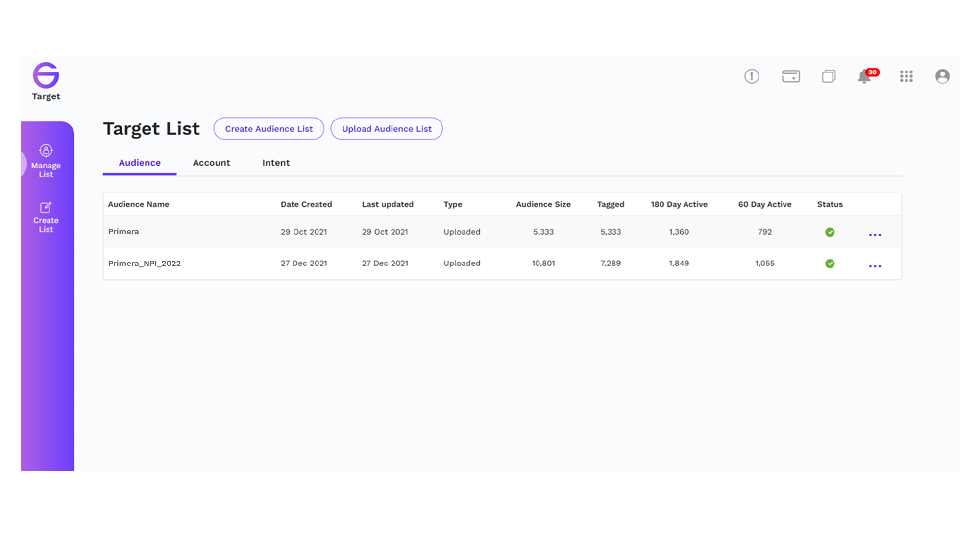Open the more options menu for Primera
Viewport: 980px width, 551px height.
pos(875,235)
